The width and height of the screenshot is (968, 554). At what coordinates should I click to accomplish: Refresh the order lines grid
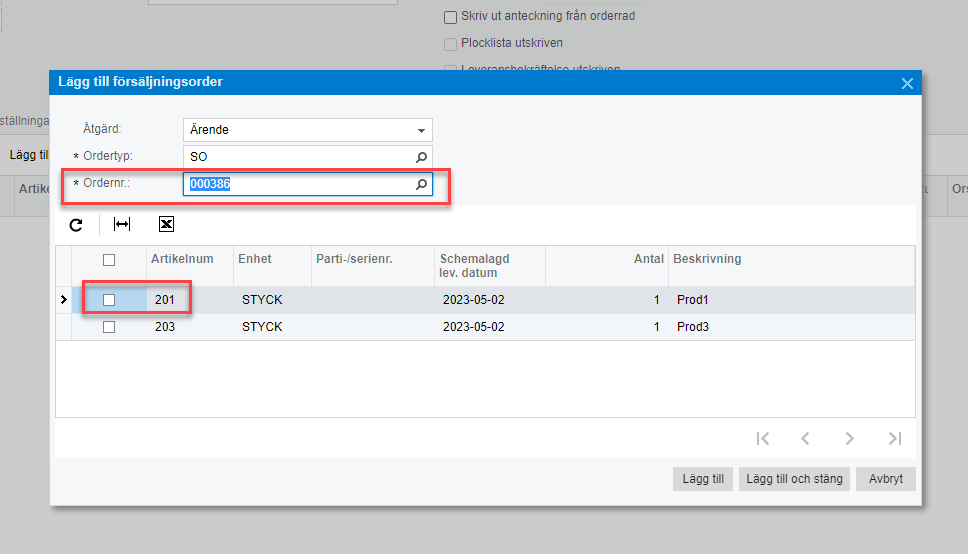(x=76, y=225)
